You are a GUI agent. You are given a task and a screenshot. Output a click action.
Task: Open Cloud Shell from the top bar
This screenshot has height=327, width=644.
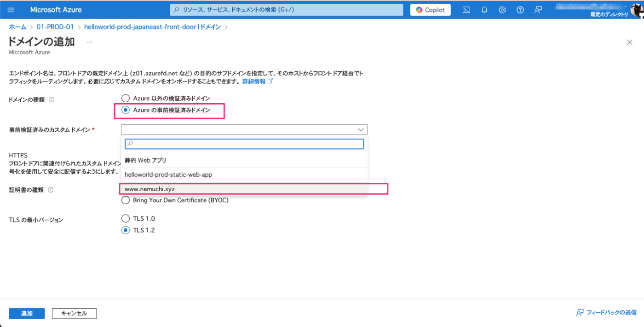pyautogui.click(x=466, y=10)
